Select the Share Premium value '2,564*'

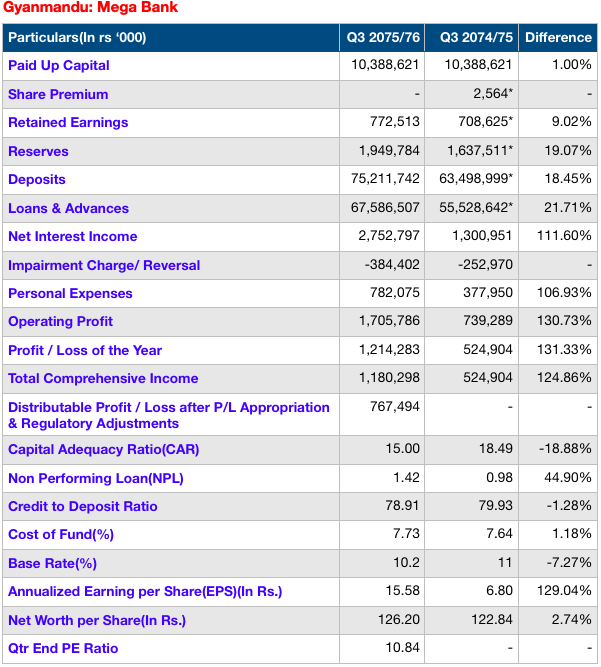tap(493, 94)
